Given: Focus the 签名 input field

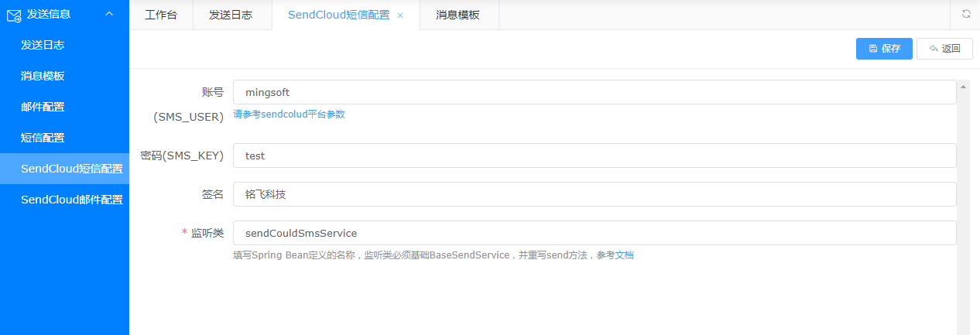Looking at the screenshot, I should tap(594, 194).
